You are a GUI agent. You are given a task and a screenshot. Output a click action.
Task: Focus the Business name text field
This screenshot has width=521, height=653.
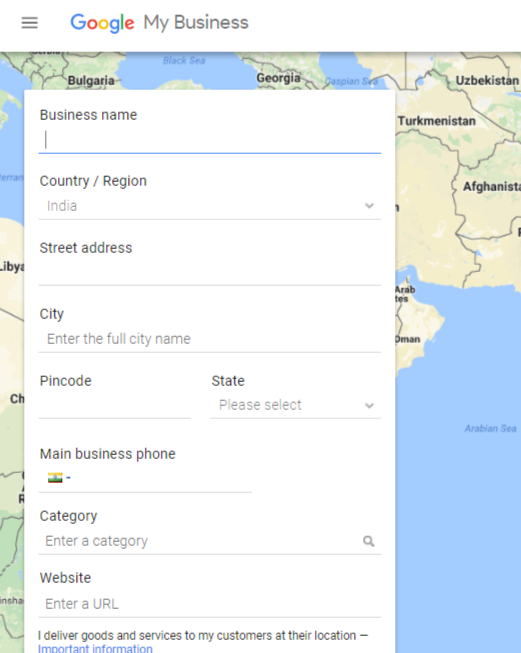[209, 140]
